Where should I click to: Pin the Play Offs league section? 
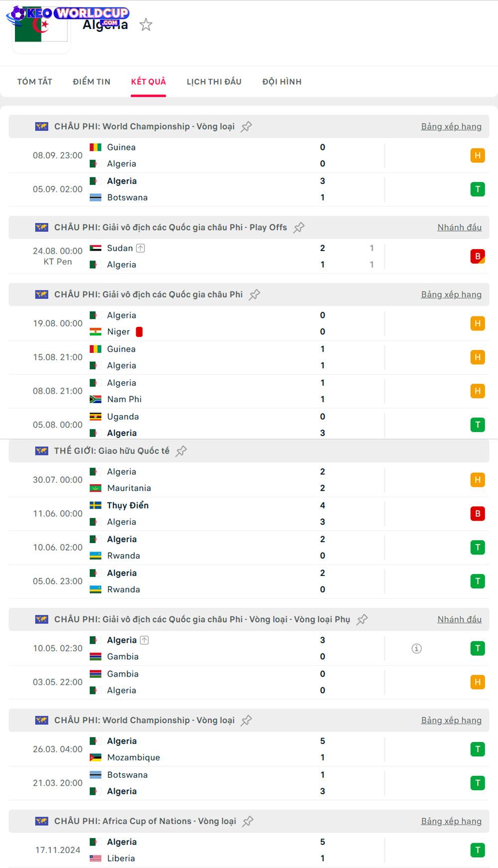299,228
